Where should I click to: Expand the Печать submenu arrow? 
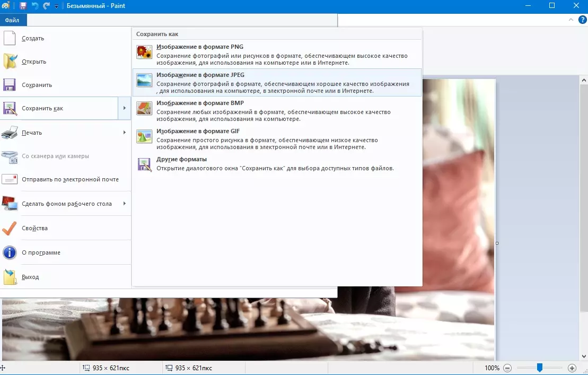[x=125, y=133]
